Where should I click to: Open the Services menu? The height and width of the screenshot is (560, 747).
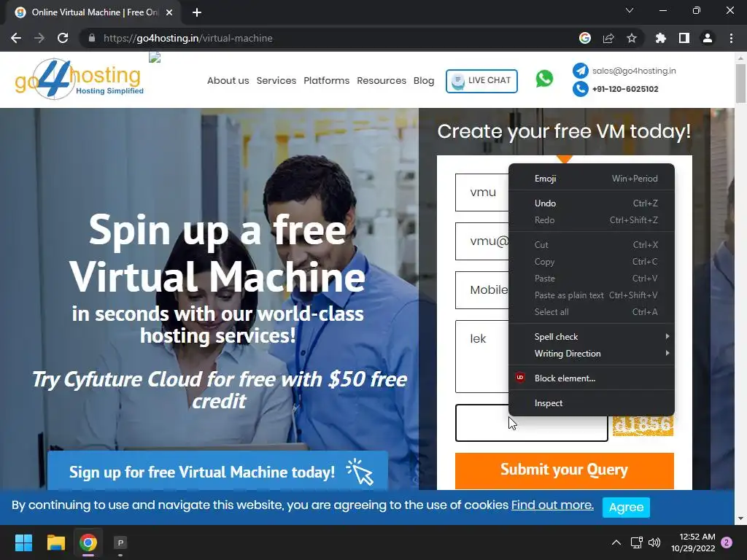(276, 80)
